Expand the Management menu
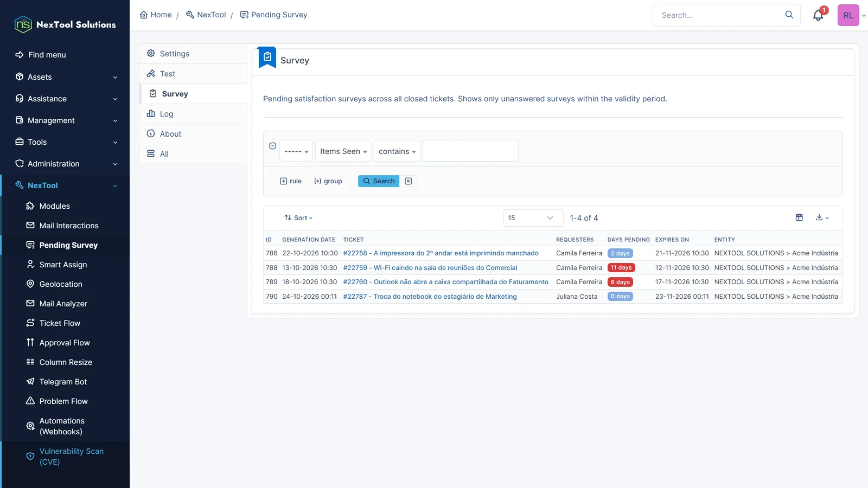 tap(65, 120)
